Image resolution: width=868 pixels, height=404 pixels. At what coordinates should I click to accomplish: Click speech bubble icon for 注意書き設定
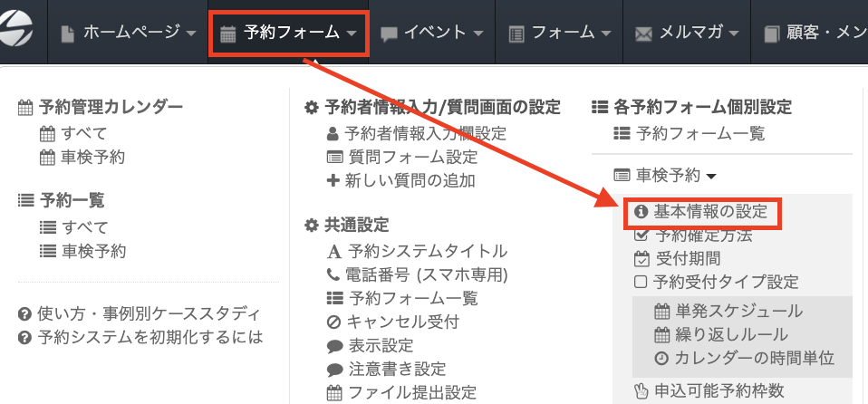pos(333,369)
